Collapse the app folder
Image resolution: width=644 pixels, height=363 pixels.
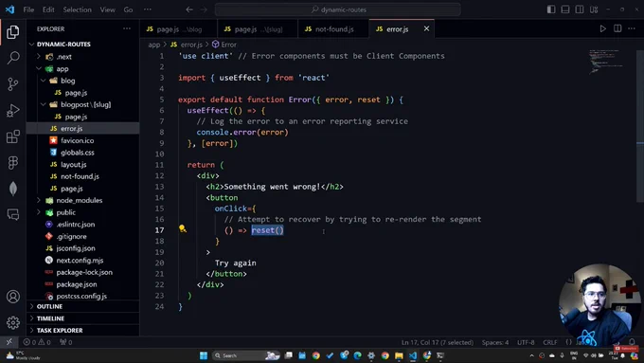click(39, 68)
